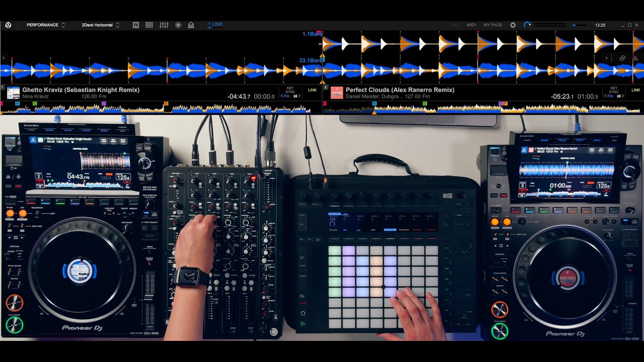
Task: Shift deck 2 key up with right arrow
Action: (x=622, y=96)
